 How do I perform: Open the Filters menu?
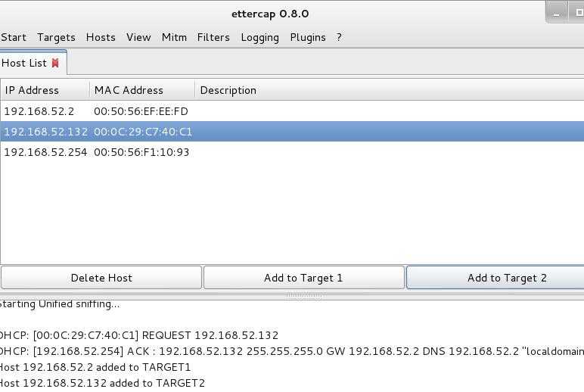click(x=213, y=37)
